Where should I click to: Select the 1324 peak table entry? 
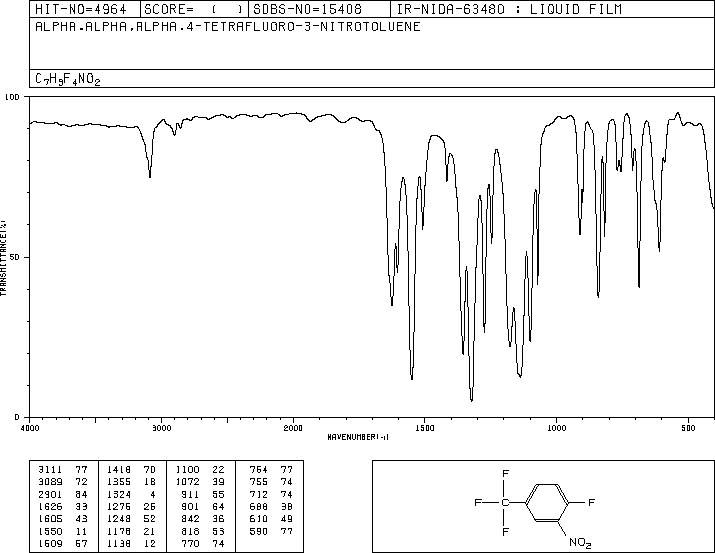131,494
